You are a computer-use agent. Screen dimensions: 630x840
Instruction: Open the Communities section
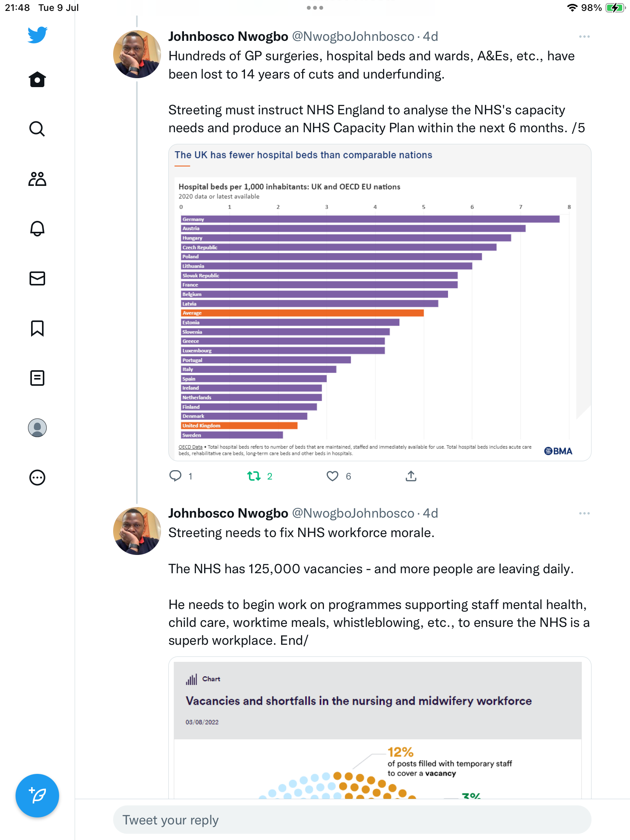point(37,179)
